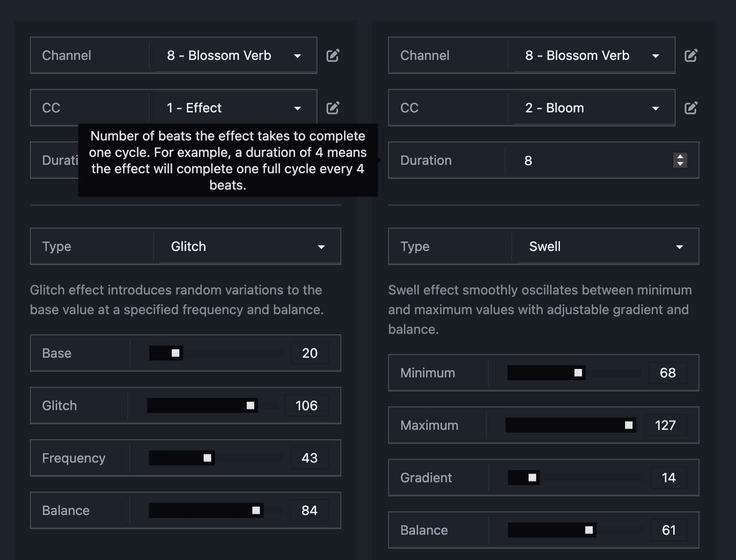Open the 2 - Bloom CC dropdown
The image size is (736, 560).
pyautogui.click(x=592, y=108)
